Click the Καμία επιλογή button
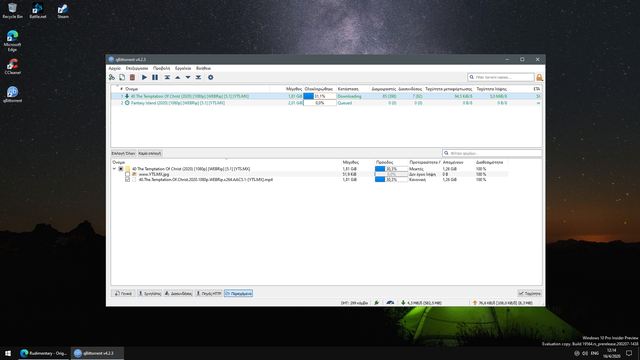This screenshot has height=360, width=640. (150, 153)
